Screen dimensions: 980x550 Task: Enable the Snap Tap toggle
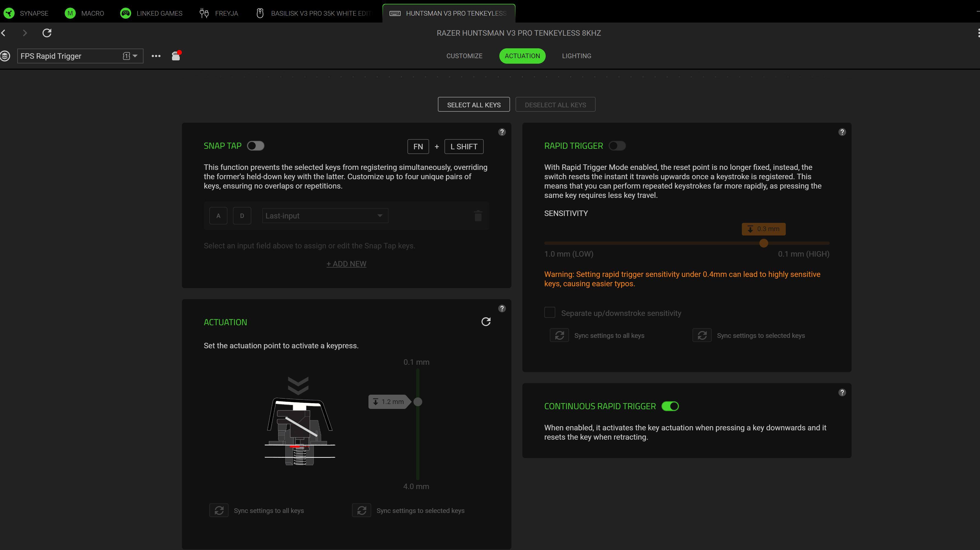click(x=255, y=146)
